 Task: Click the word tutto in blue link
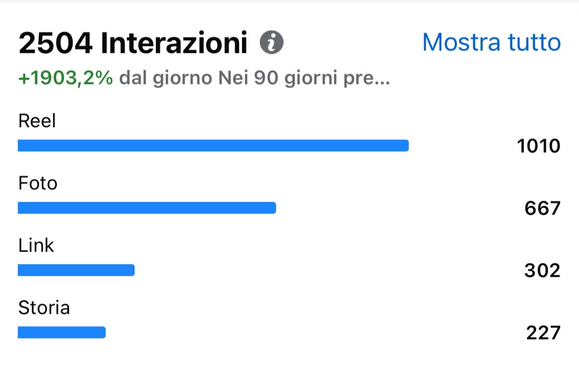click(x=534, y=42)
